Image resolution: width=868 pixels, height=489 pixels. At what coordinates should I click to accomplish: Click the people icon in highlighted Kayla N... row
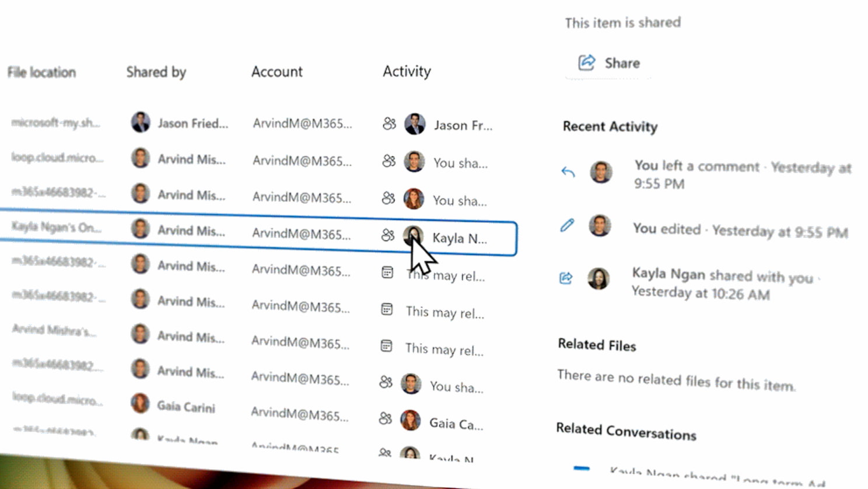(x=388, y=235)
